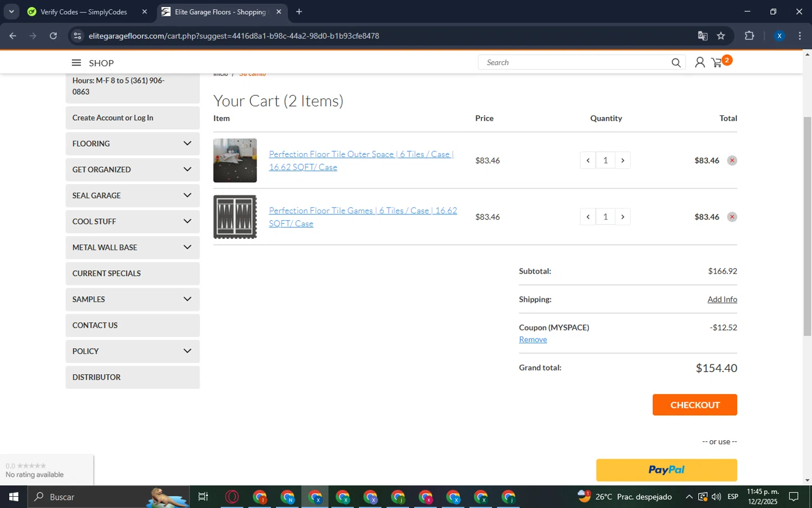Click the CHECKOUT button
This screenshot has width=812, height=508.
point(695,405)
